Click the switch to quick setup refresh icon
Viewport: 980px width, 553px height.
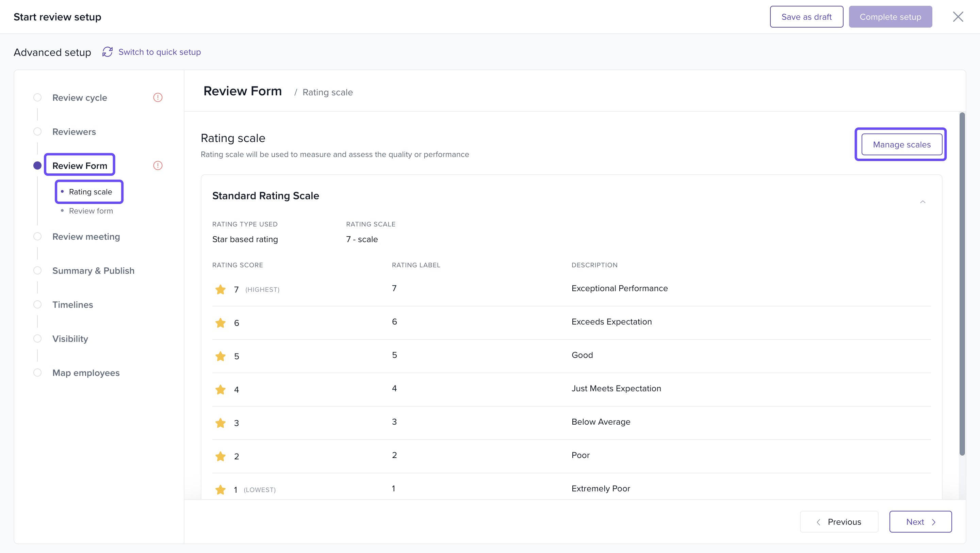107,52
